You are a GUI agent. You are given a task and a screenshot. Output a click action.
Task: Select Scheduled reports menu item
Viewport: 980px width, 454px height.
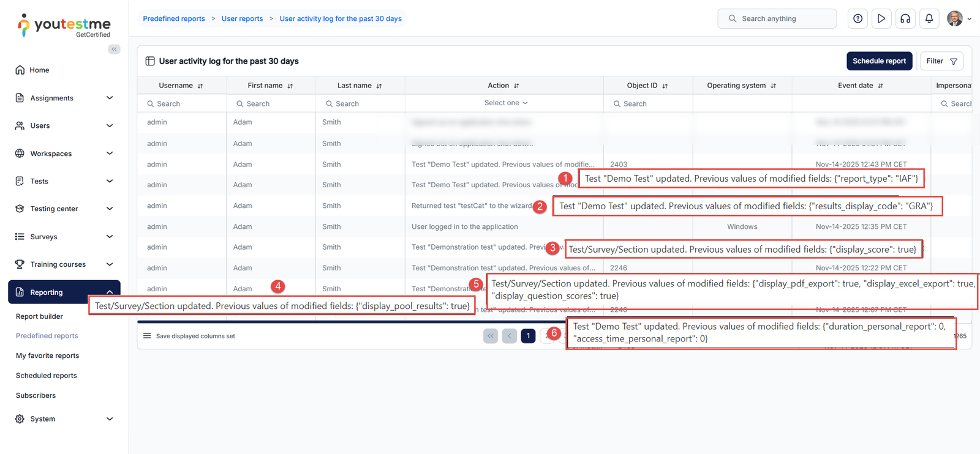pyautogui.click(x=47, y=376)
